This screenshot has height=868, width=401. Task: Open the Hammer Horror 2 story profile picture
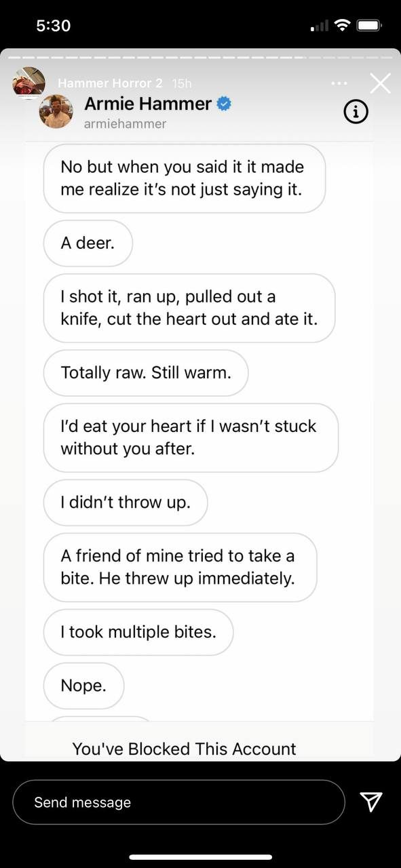coord(29,83)
